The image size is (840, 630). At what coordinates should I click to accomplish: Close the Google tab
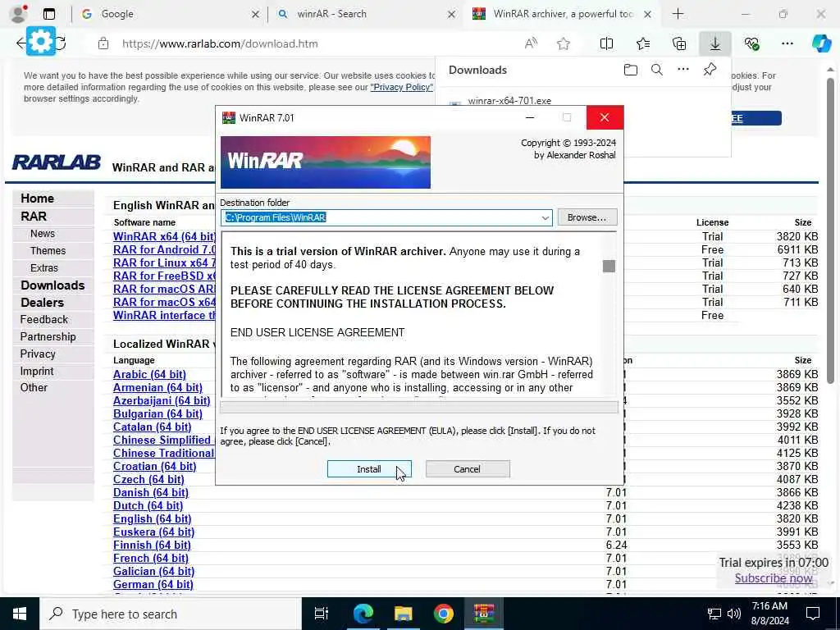256,15
